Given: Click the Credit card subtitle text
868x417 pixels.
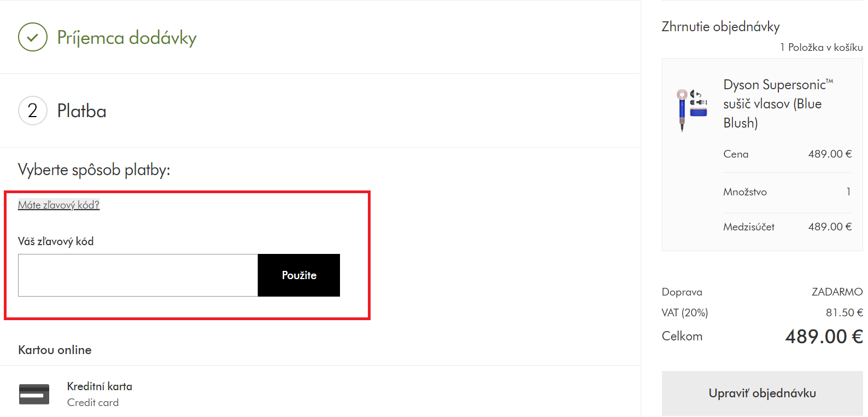Looking at the screenshot, I should (x=93, y=403).
